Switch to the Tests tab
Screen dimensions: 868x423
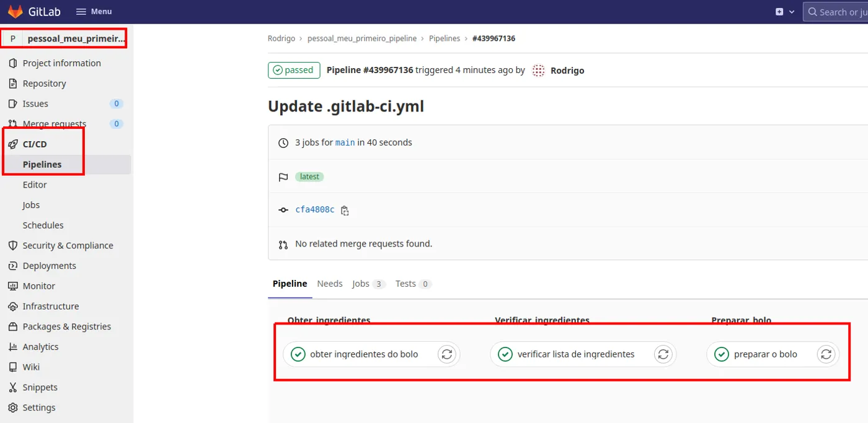click(x=414, y=284)
